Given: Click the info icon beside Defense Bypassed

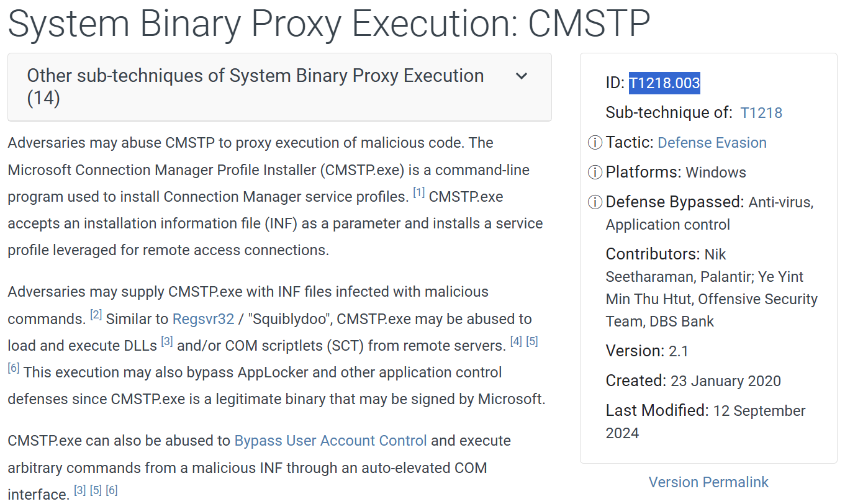Looking at the screenshot, I should click(x=595, y=202).
